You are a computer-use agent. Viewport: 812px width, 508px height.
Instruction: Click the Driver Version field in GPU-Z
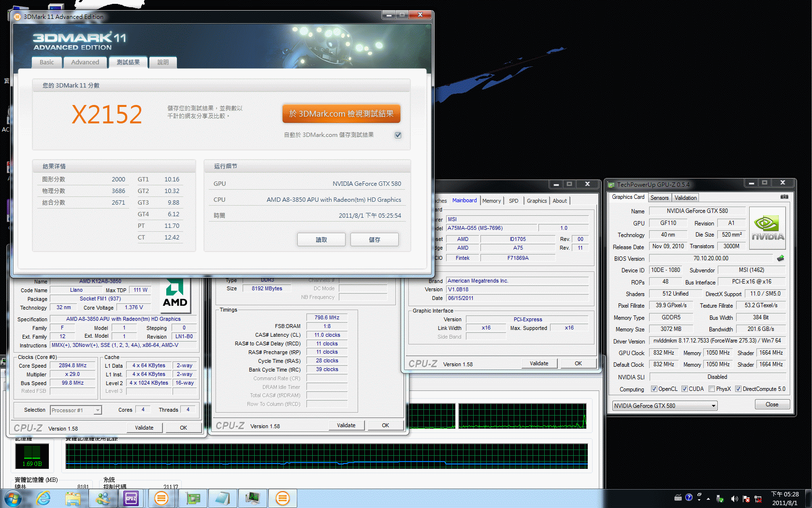717,341
